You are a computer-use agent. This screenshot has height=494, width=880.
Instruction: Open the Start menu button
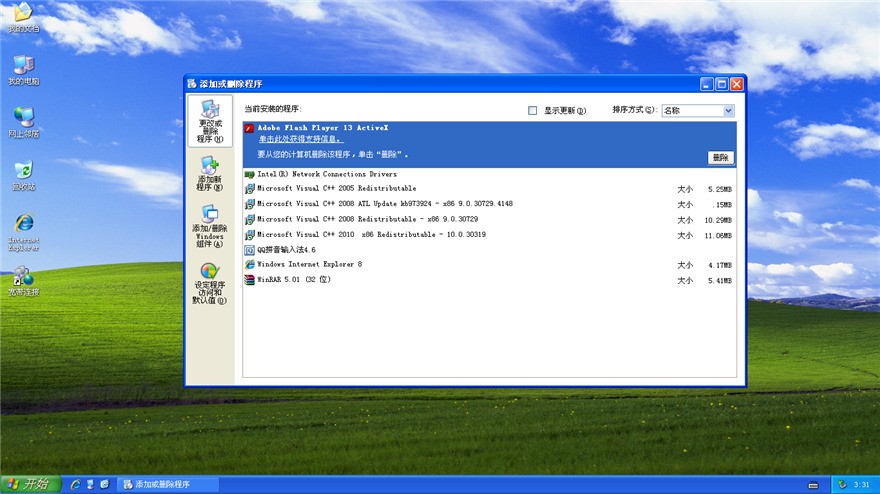coord(27,484)
